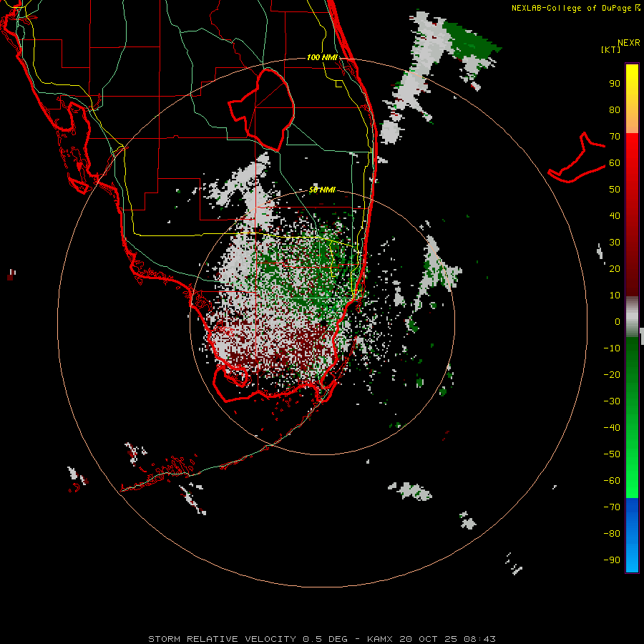Select the 70 value on velocity scale

coord(615,137)
